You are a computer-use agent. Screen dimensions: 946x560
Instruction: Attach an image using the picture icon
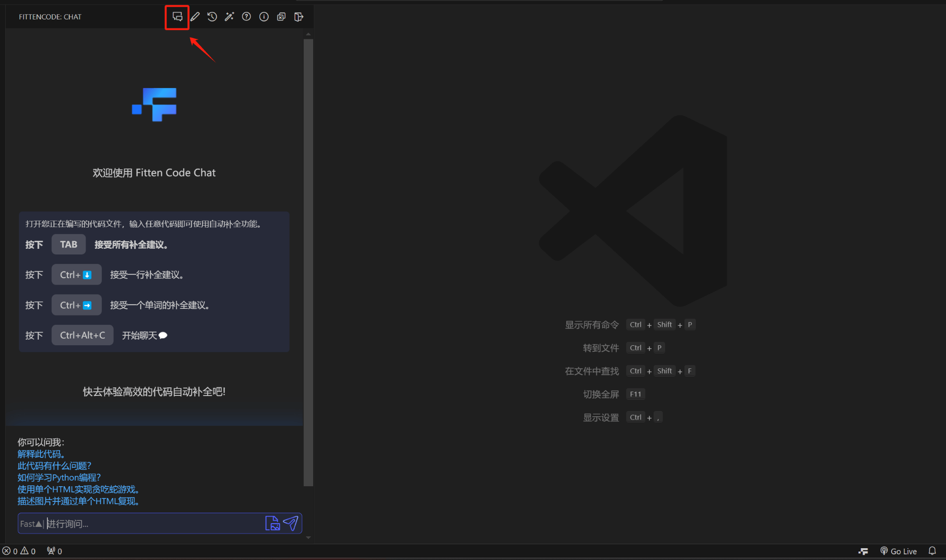pyautogui.click(x=272, y=523)
